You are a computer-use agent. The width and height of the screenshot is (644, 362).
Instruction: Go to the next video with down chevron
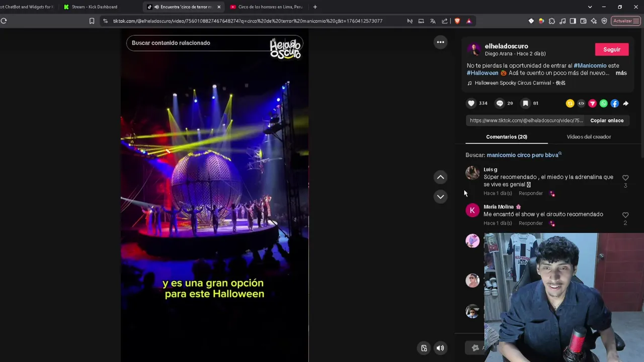[x=440, y=197]
